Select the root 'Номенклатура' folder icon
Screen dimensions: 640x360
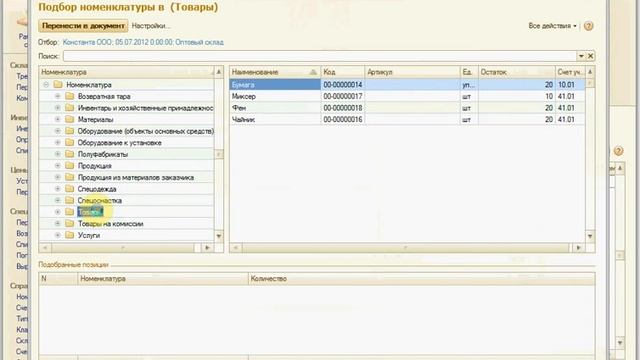pos(58,84)
